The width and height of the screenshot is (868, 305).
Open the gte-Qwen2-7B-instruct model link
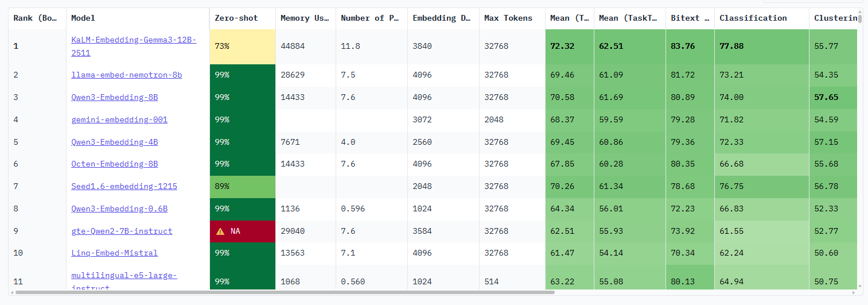(122, 231)
